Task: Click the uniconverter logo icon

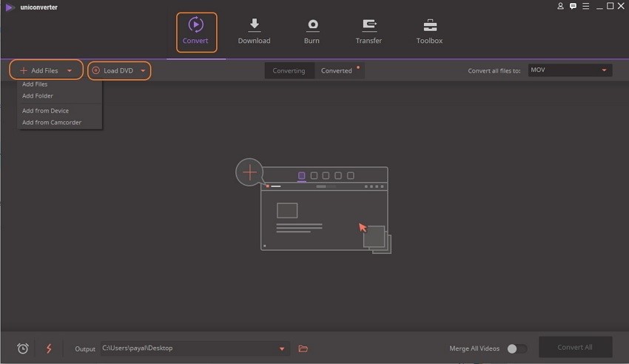Action: pyautogui.click(x=10, y=7)
